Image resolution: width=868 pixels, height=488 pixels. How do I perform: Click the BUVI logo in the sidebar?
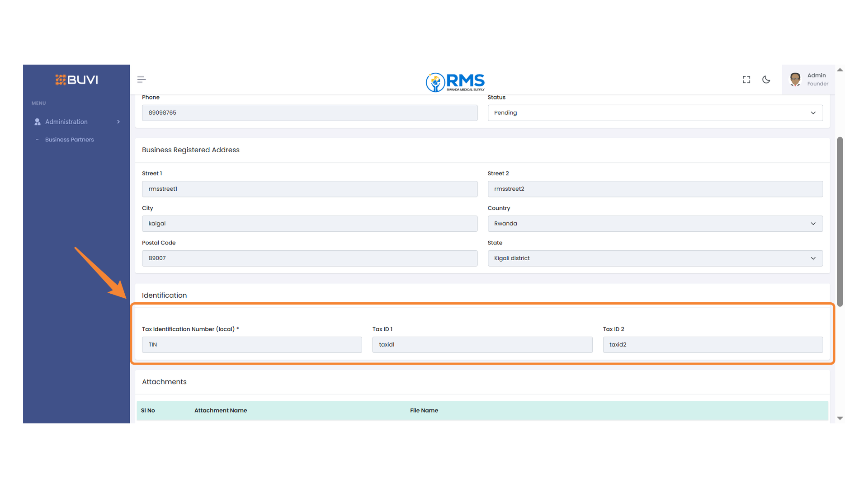tap(76, 80)
